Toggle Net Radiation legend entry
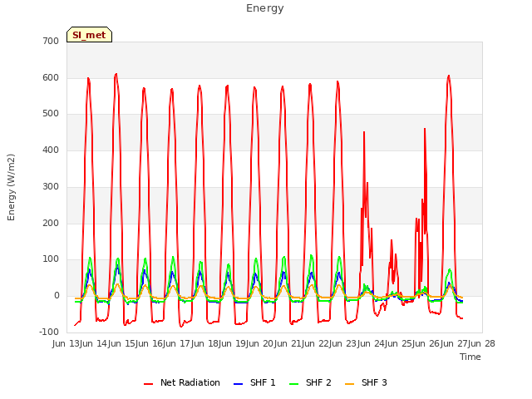The image size is (532, 399). 182,382
